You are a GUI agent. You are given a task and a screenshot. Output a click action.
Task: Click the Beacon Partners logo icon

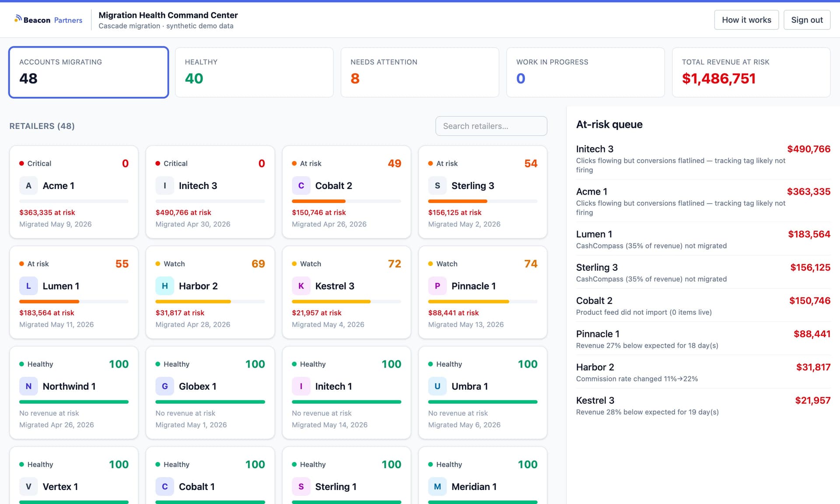18,18
